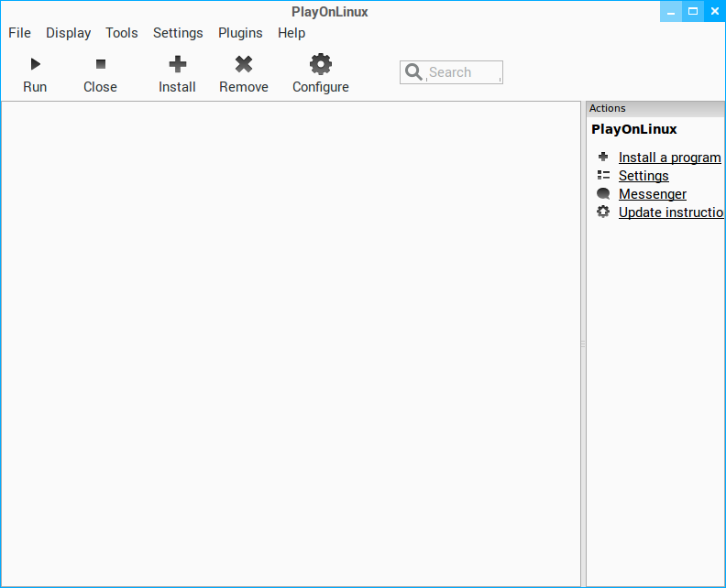Open the Plugins menu
This screenshot has height=588, width=726.
pyautogui.click(x=240, y=33)
